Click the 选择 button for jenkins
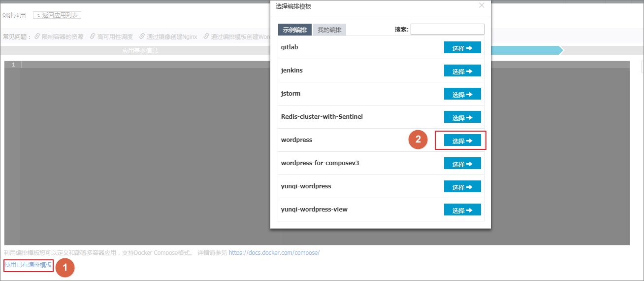Screen dimensions: 644x281 [x=462, y=71]
